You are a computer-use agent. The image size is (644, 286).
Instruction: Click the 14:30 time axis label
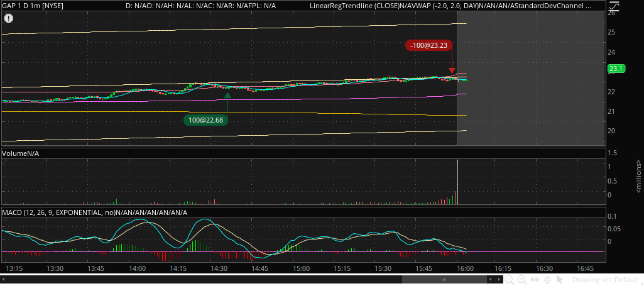pyautogui.click(x=219, y=268)
